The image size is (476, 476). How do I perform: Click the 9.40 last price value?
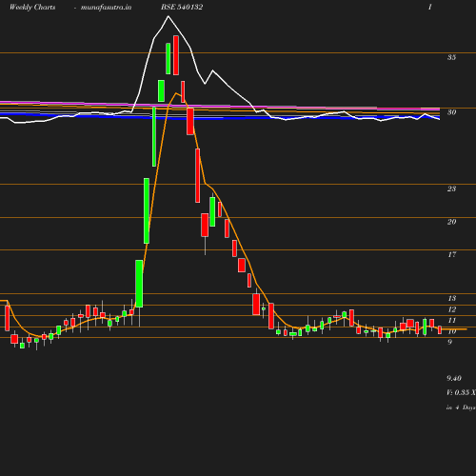[x=454, y=378]
